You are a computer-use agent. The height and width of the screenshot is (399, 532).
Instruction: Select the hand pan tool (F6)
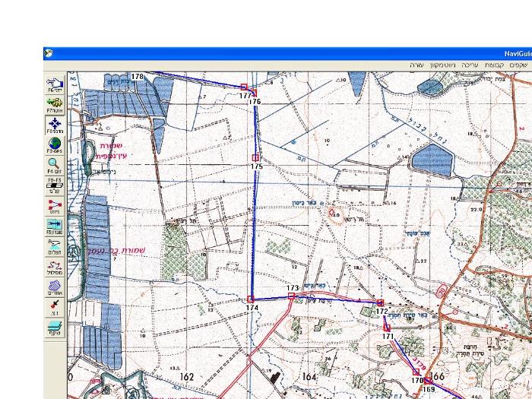(55, 85)
